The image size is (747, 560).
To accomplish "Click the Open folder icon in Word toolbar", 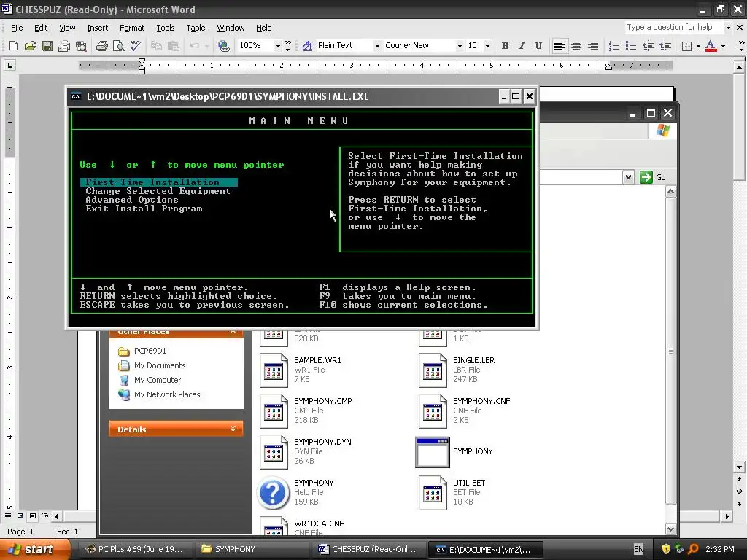I will (30, 46).
